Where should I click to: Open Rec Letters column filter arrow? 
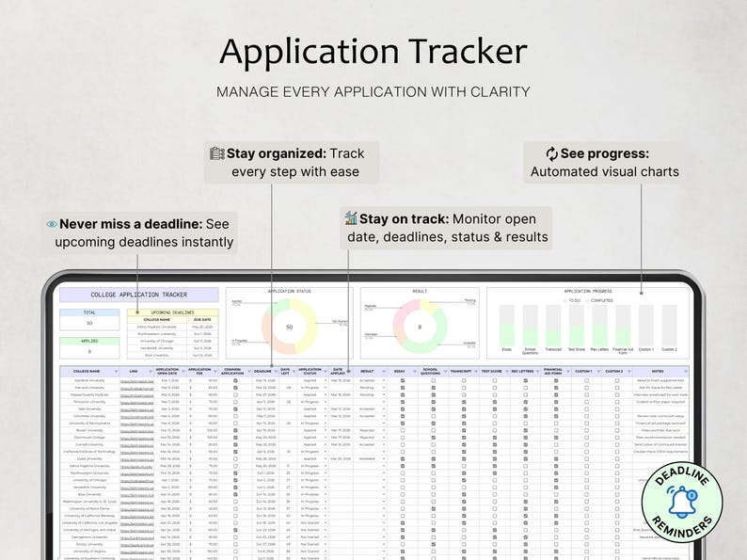pyautogui.click(x=538, y=371)
